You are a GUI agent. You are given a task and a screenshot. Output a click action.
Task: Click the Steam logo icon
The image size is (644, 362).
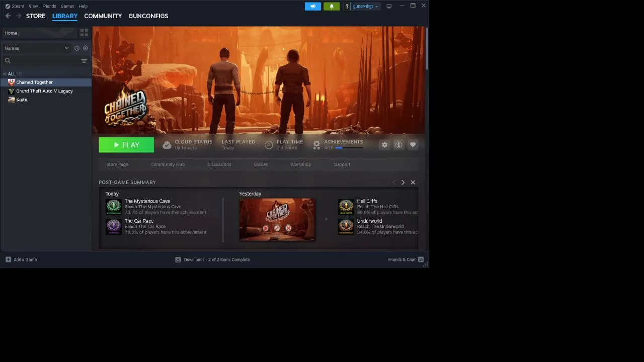8,6
